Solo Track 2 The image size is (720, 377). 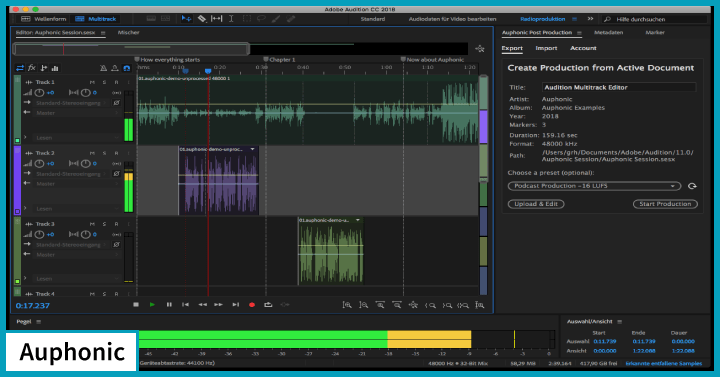(x=104, y=153)
